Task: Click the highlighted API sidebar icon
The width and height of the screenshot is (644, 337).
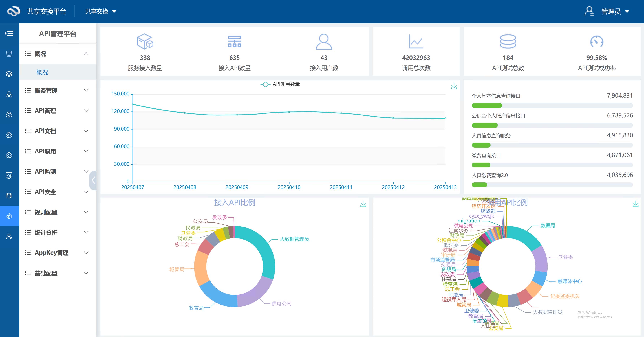Action: 9,216
